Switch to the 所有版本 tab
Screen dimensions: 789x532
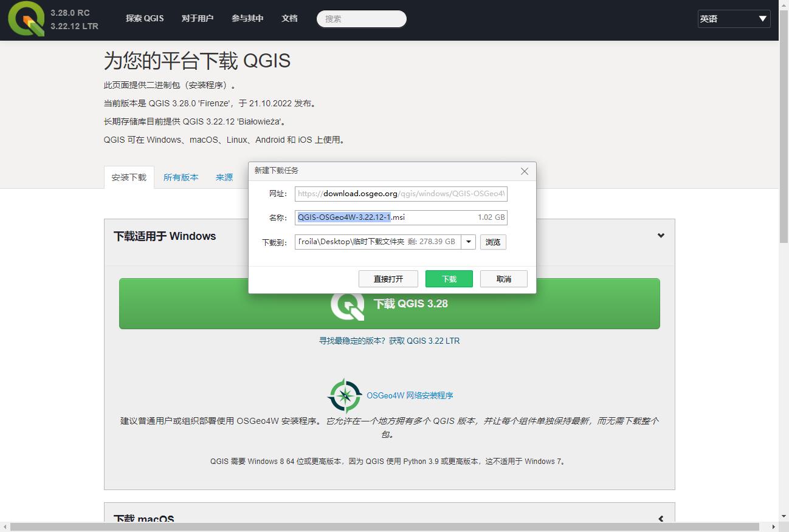pos(181,177)
